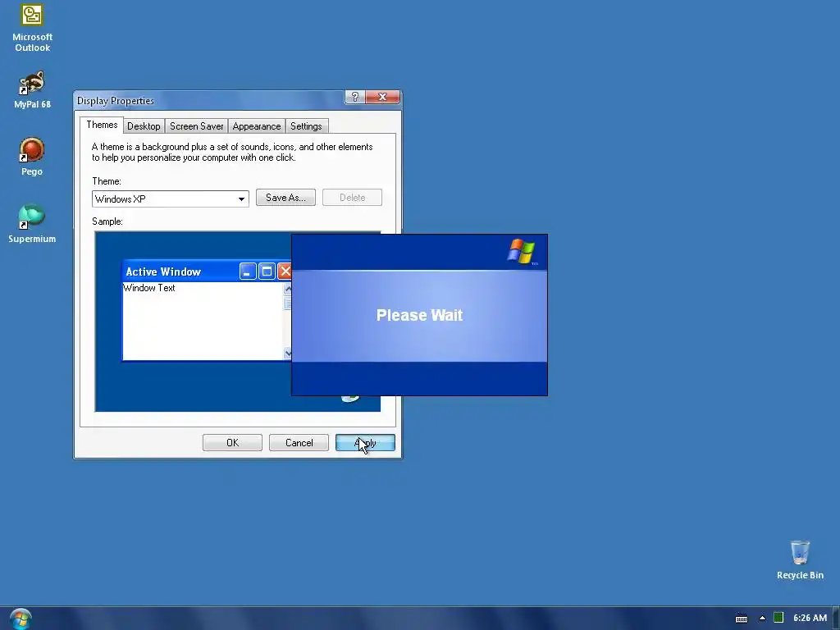
Task: Switch to the Themes tab
Action: pos(102,125)
